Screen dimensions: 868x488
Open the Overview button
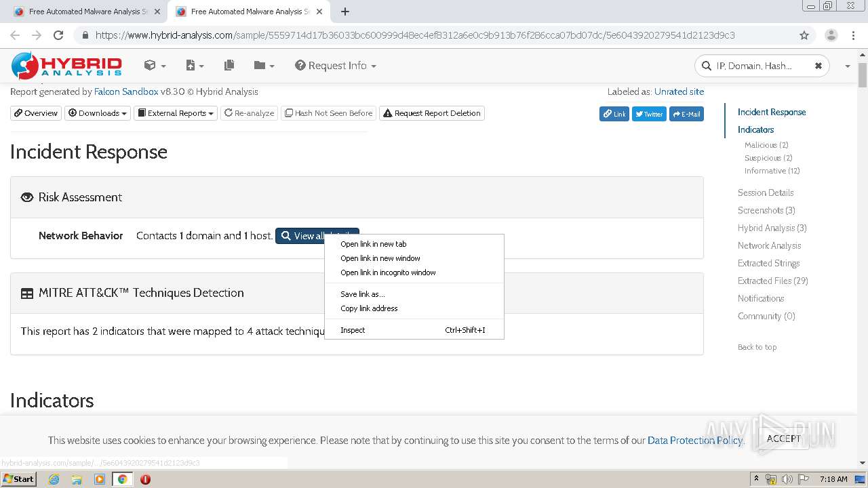coord(36,113)
